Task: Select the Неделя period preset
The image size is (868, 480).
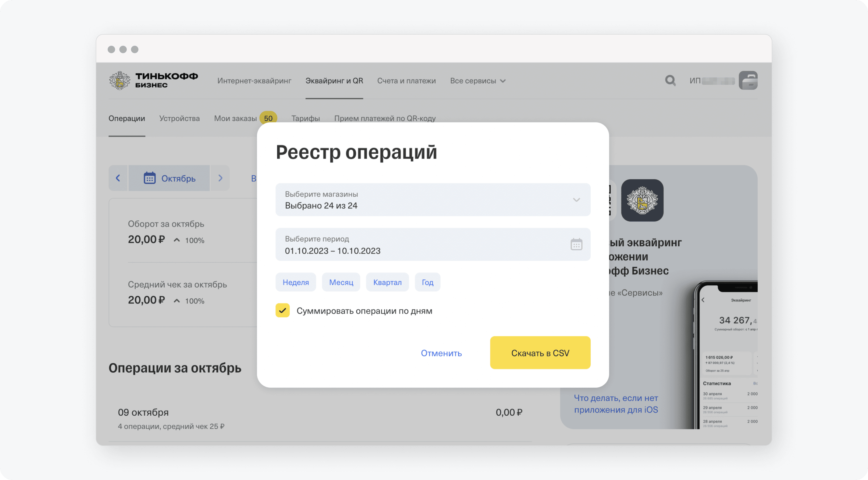Action: tap(295, 282)
